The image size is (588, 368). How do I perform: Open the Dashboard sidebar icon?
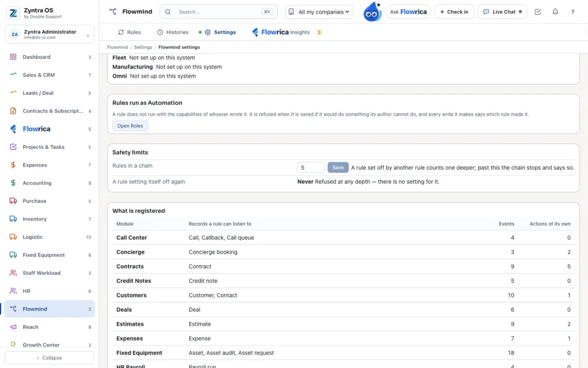(x=13, y=57)
